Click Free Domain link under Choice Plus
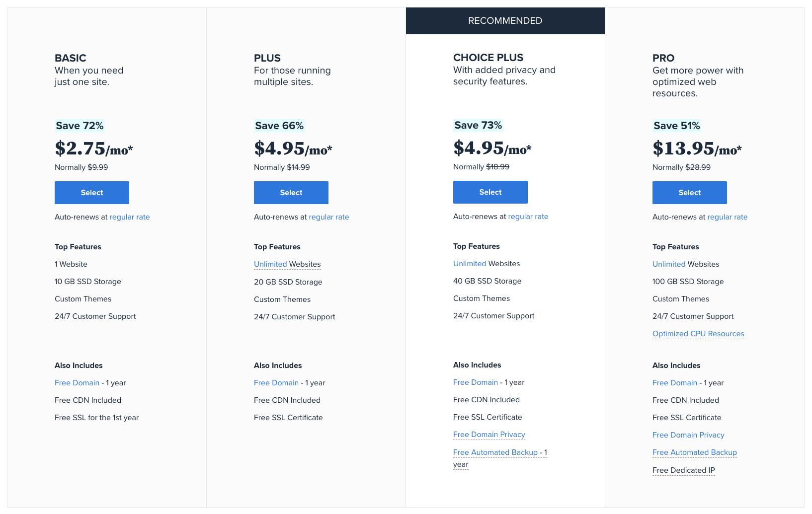This screenshot has width=812, height=514. [x=476, y=382]
